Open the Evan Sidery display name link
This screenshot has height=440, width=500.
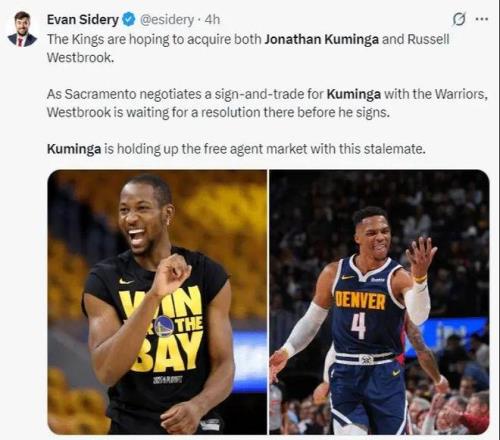(x=83, y=20)
